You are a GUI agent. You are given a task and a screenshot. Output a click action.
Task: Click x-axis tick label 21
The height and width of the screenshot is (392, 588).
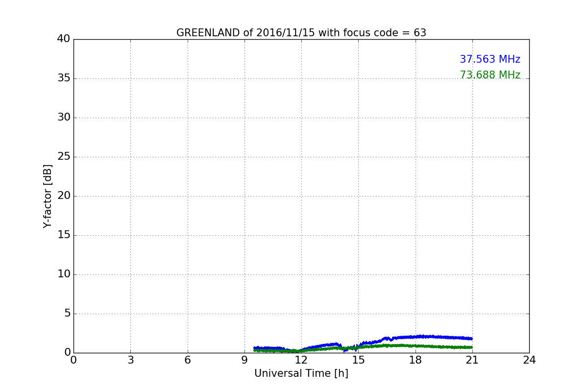pyautogui.click(x=472, y=360)
